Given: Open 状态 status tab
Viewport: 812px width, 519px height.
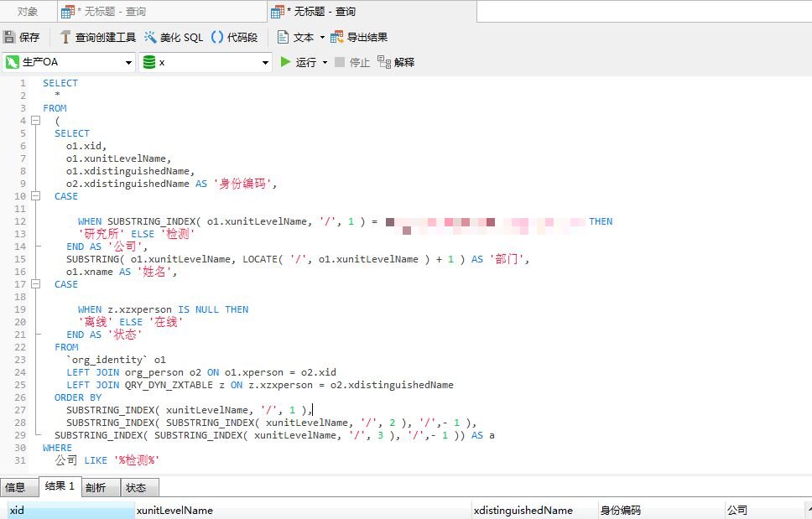Looking at the screenshot, I should pos(140,487).
